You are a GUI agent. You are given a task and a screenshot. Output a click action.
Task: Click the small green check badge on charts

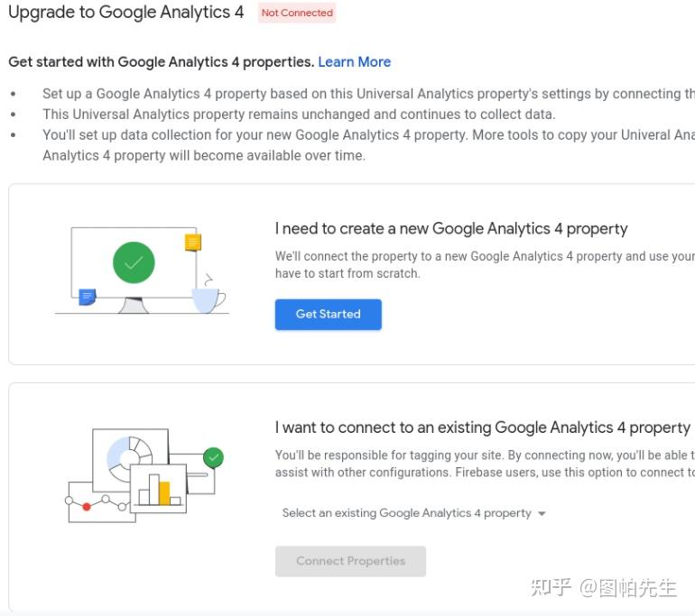point(214,458)
